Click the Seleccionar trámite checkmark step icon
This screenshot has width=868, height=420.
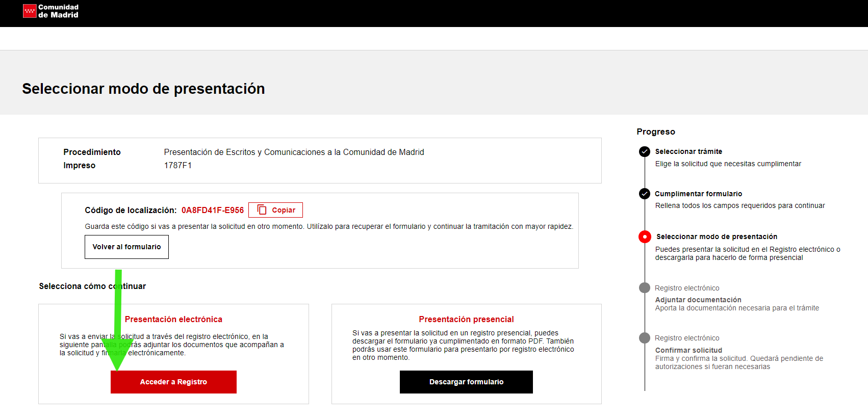point(645,151)
